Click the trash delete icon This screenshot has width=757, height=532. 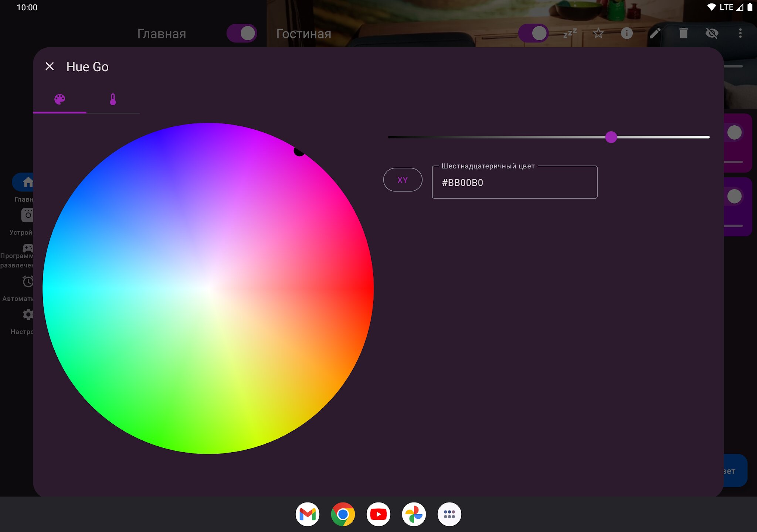pos(683,33)
